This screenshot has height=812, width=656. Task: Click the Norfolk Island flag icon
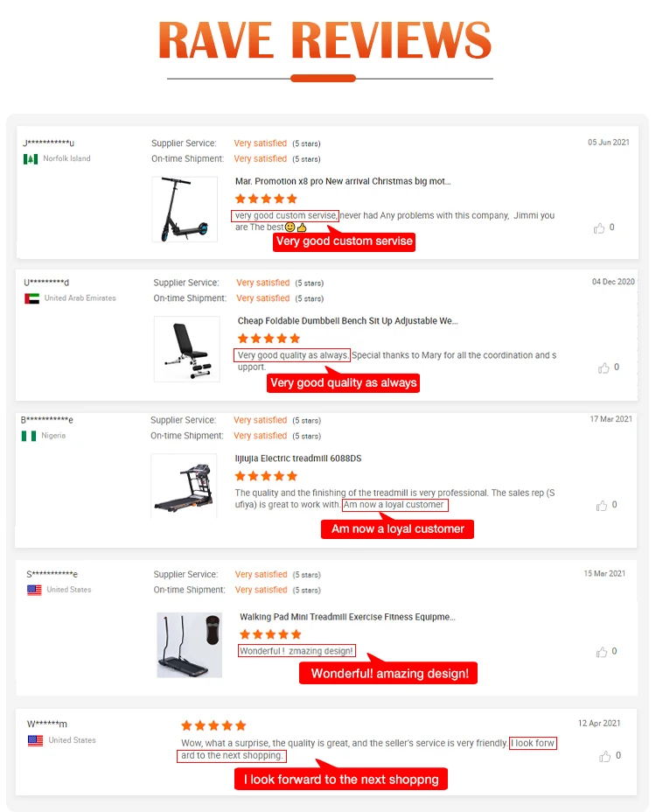(31, 159)
